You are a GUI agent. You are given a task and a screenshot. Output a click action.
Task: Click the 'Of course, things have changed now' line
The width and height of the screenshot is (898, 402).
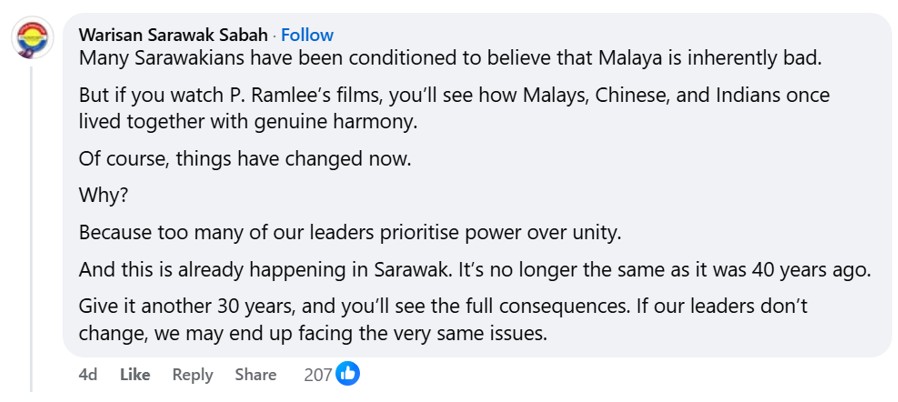pos(245,159)
